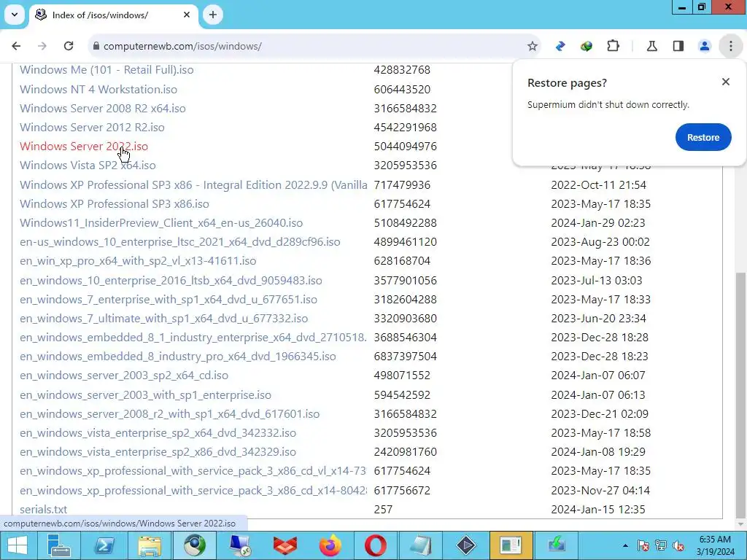Open en_windows_embedded_8_1_industry_enterprise link

point(193,338)
